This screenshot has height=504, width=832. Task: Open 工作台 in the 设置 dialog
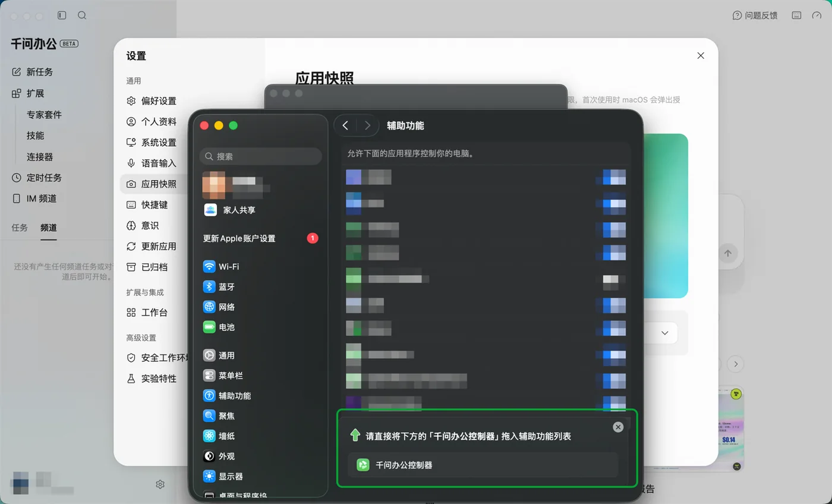click(x=147, y=313)
